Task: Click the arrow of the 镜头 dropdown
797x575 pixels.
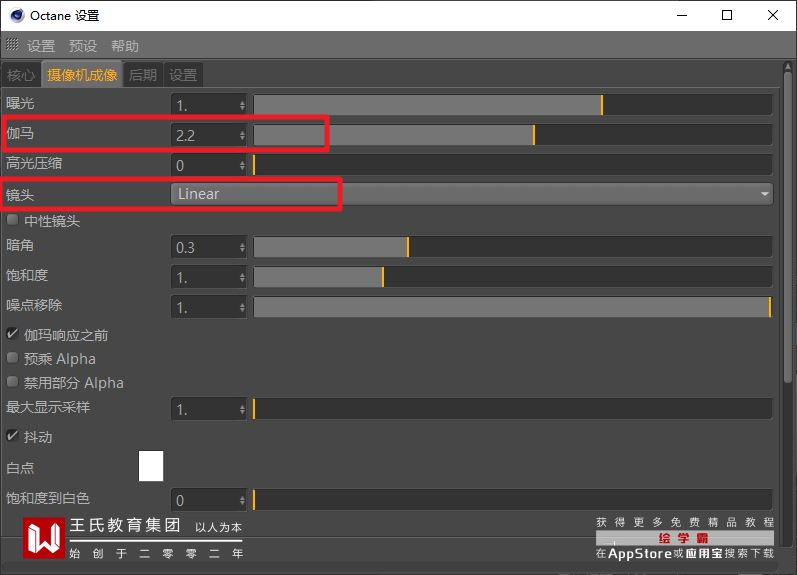Action: [764, 194]
